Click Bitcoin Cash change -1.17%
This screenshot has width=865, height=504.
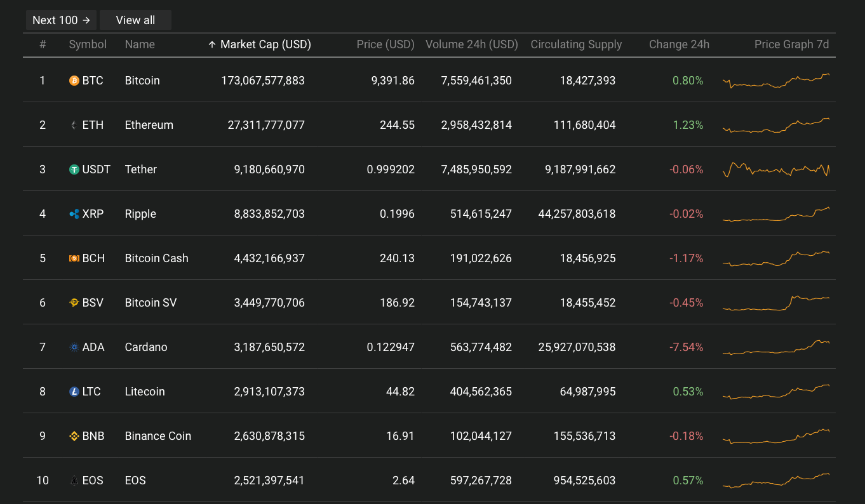coord(687,258)
